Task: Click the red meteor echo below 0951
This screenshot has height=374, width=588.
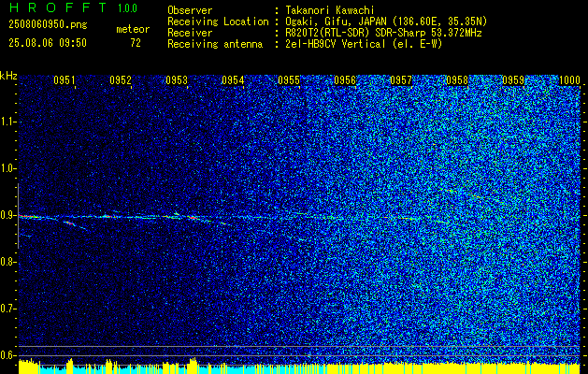Action: click(69, 223)
